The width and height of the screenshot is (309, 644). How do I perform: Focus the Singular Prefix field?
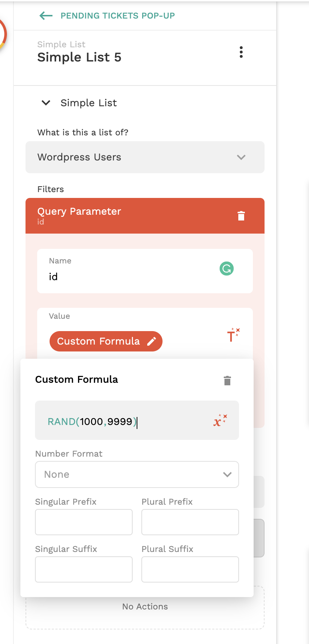(84, 522)
